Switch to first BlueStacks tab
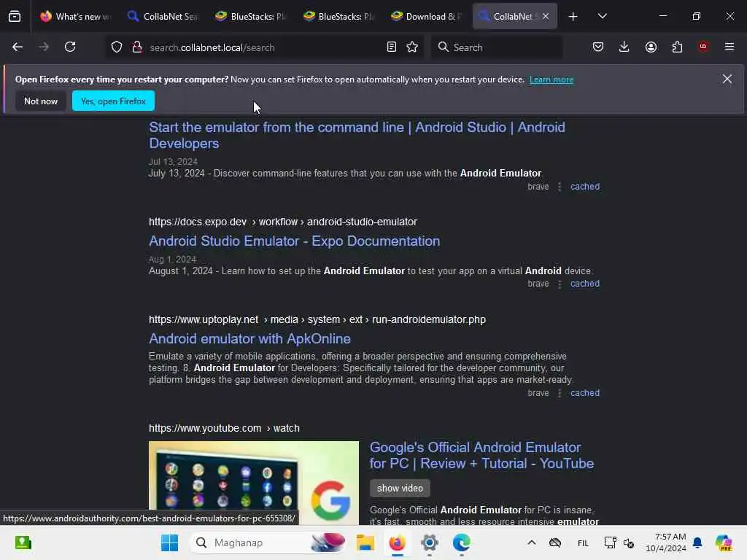 pos(251,16)
